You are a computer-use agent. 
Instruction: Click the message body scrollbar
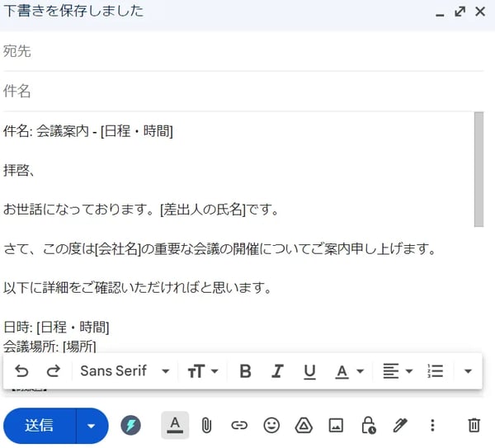(x=478, y=169)
